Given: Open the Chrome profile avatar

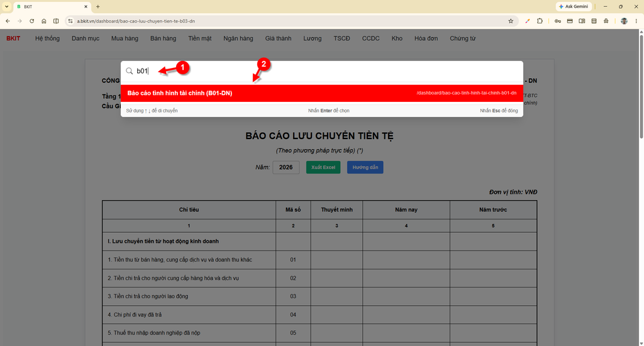Looking at the screenshot, I should point(624,21).
